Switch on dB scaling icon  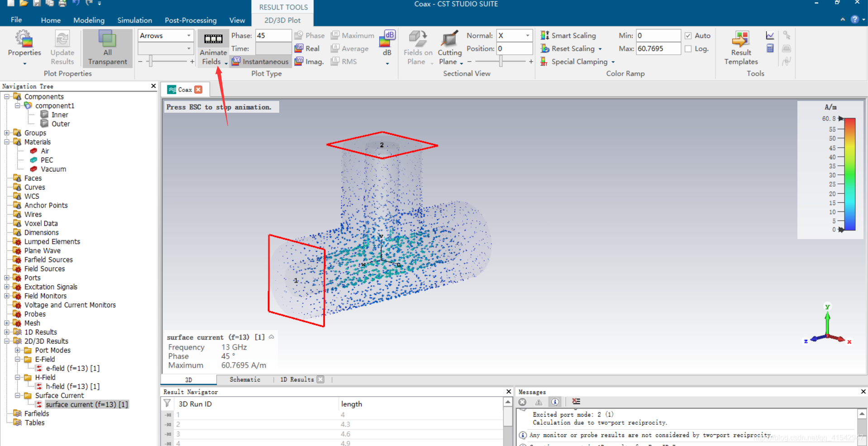[x=387, y=38]
